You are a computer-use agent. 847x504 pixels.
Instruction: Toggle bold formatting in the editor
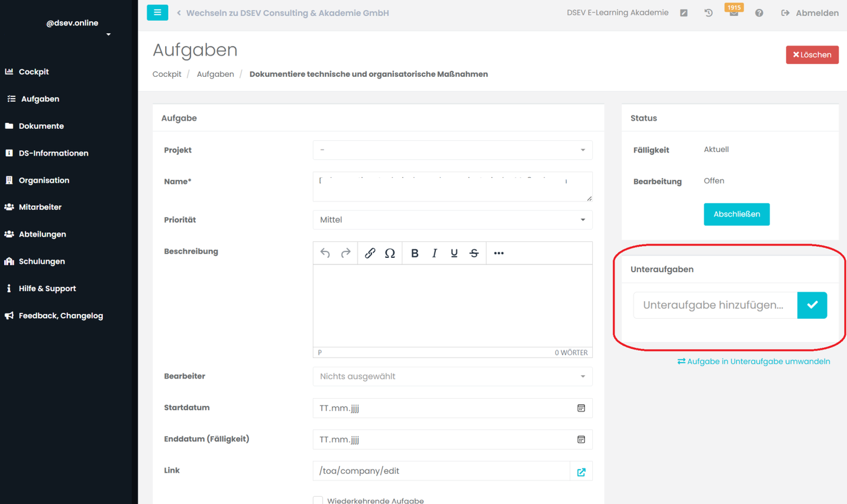point(414,253)
